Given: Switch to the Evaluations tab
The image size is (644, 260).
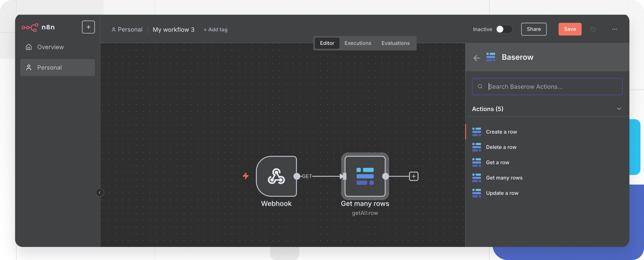Looking at the screenshot, I should 395,43.
